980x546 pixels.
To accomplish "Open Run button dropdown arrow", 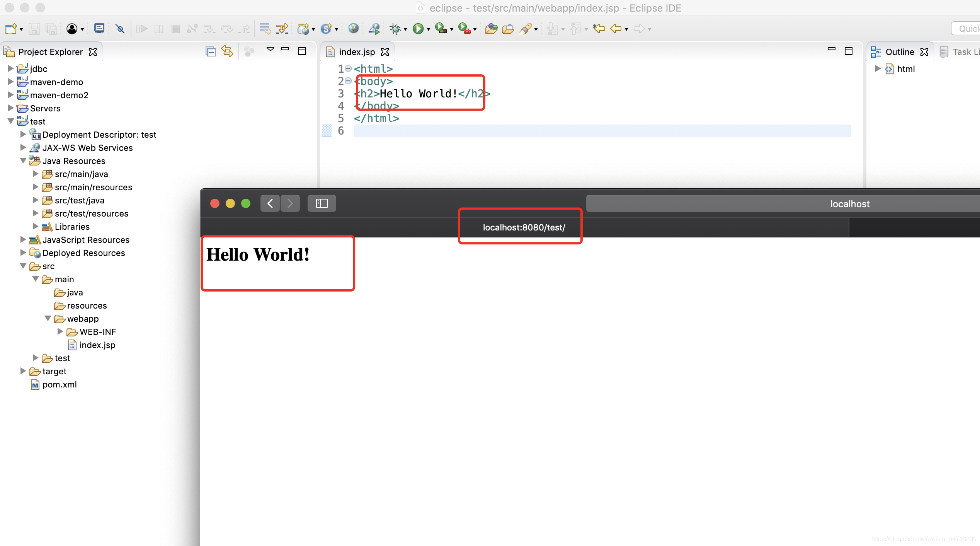I will tap(428, 29).
